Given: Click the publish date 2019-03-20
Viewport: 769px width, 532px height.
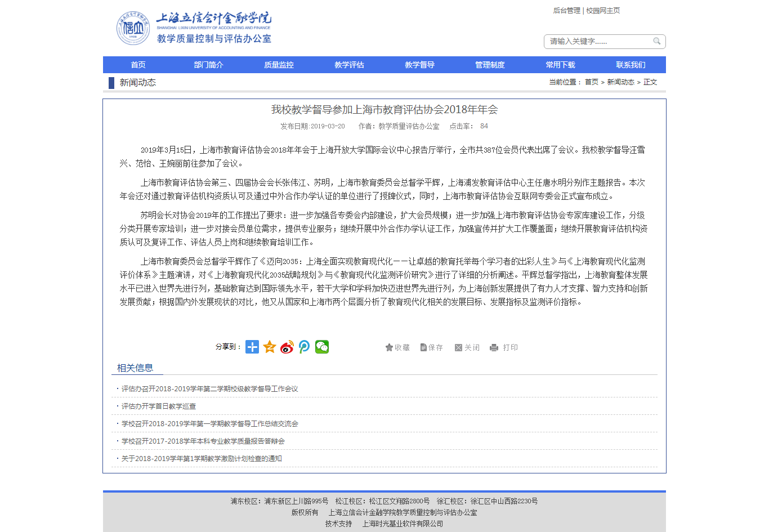Looking at the screenshot, I should pyautogui.click(x=328, y=126).
